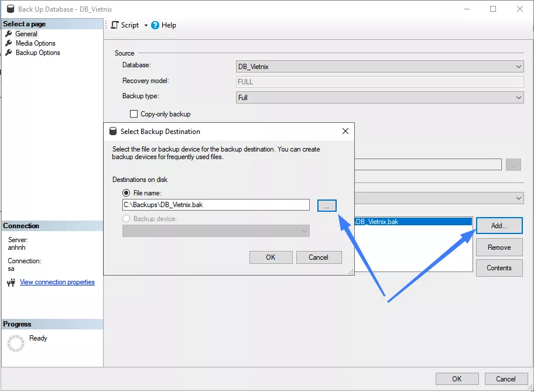Click the connection properties icon

pyautogui.click(x=11, y=283)
